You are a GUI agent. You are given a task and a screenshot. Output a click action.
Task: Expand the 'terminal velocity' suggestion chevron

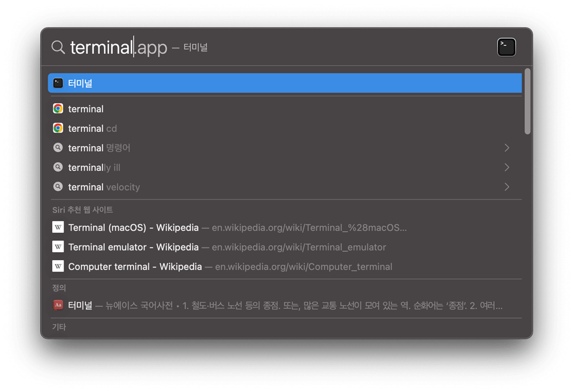pos(507,187)
